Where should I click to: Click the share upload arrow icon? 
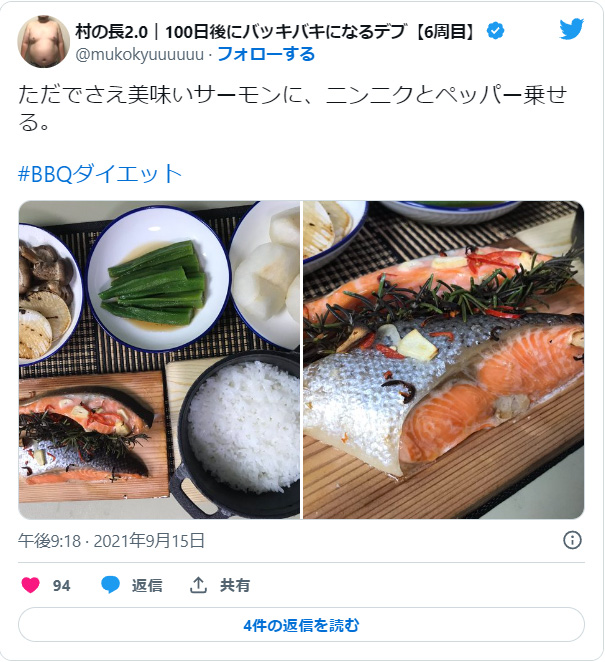[198, 585]
